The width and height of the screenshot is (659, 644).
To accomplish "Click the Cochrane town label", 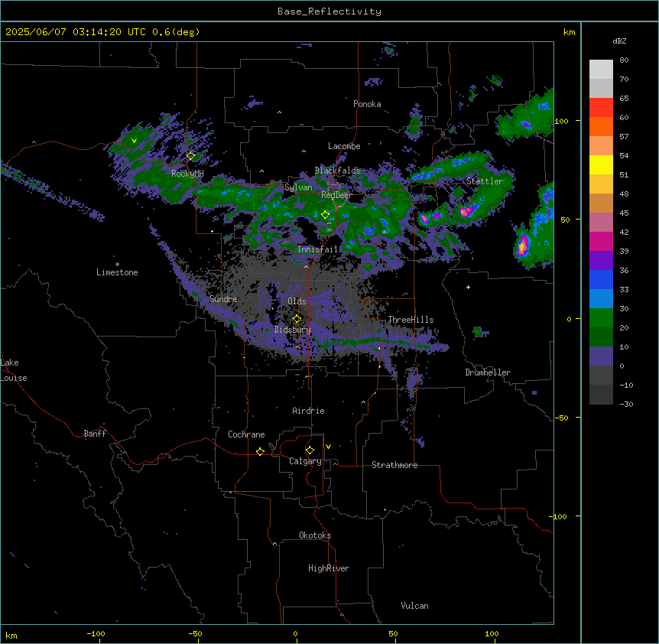I will [246, 434].
